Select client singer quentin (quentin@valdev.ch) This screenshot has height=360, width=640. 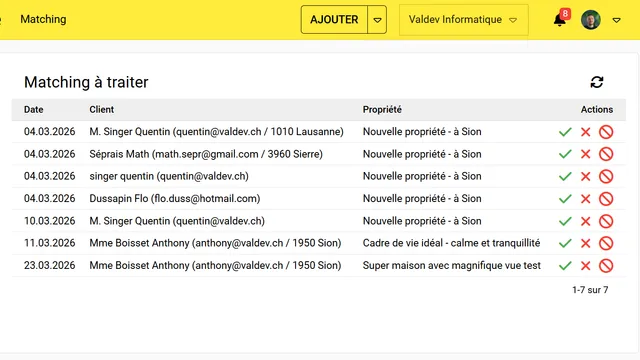tap(169, 176)
